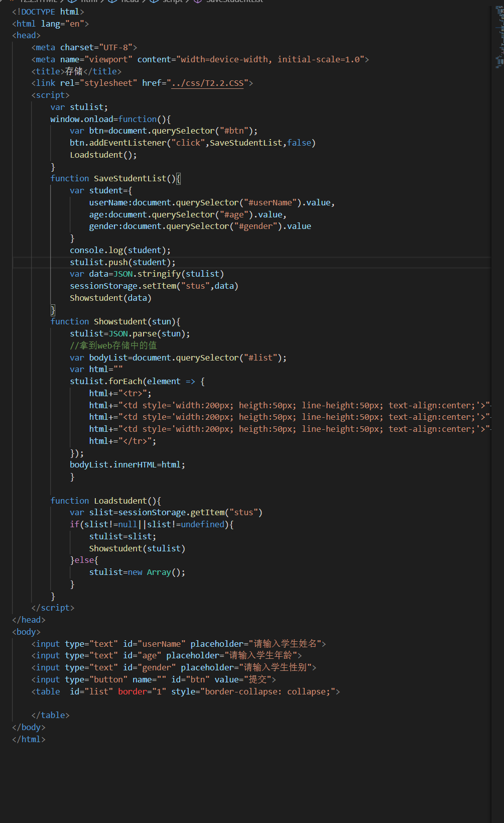Image resolution: width=504 pixels, height=823 pixels.
Task: Click the btn.addEventListener line
Action: (x=193, y=143)
